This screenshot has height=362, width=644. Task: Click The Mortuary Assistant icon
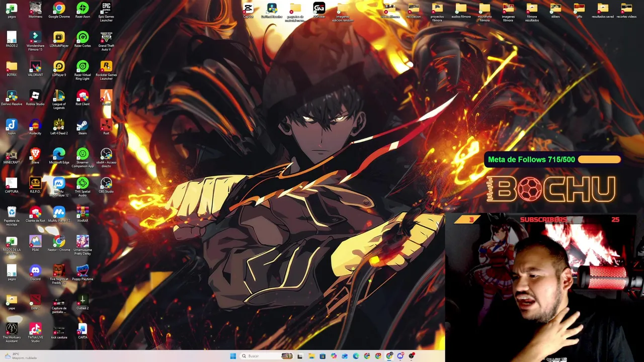[12, 333]
